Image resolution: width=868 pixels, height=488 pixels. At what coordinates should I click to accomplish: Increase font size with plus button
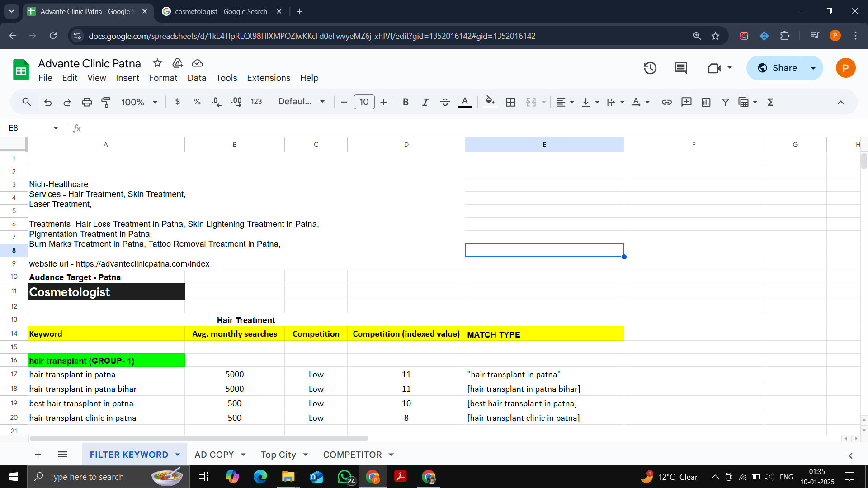pos(383,102)
